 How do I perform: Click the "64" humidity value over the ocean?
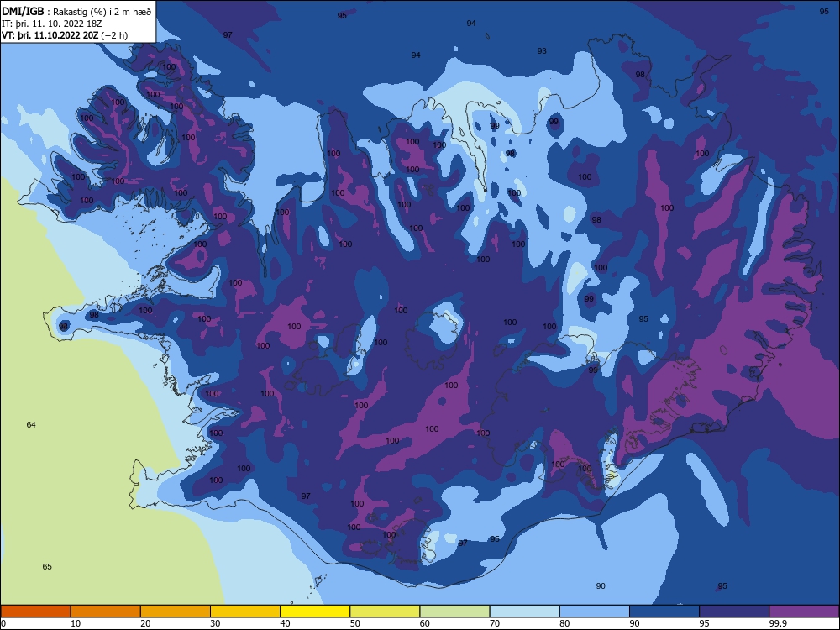[x=31, y=425]
